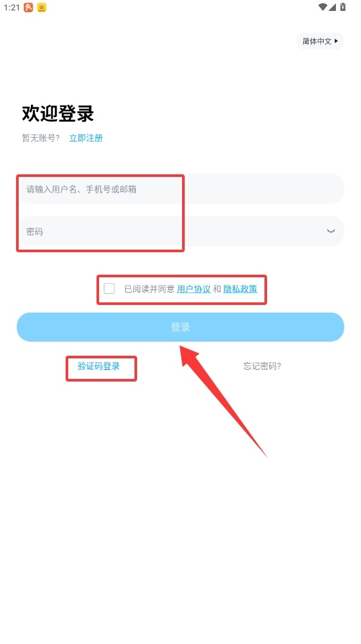Check the agreement checkbox before 已阅读并同意
The height and width of the screenshot is (644, 361).
point(109,289)
